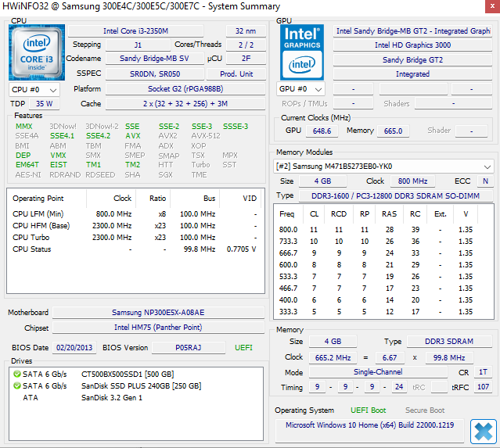This screenshot has height=448, width=500.
Task: Click the Sandy Bridge-MB SV codename field
Action: click(154, 59)
